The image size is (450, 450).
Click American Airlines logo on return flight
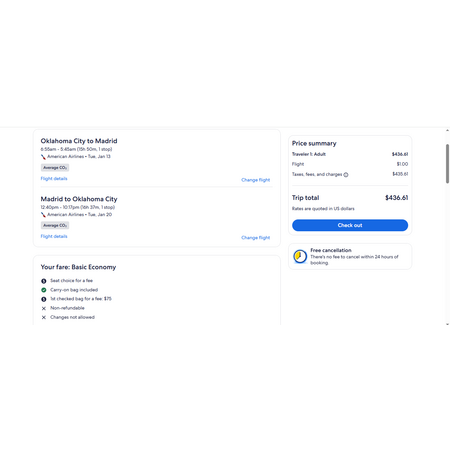43,215
